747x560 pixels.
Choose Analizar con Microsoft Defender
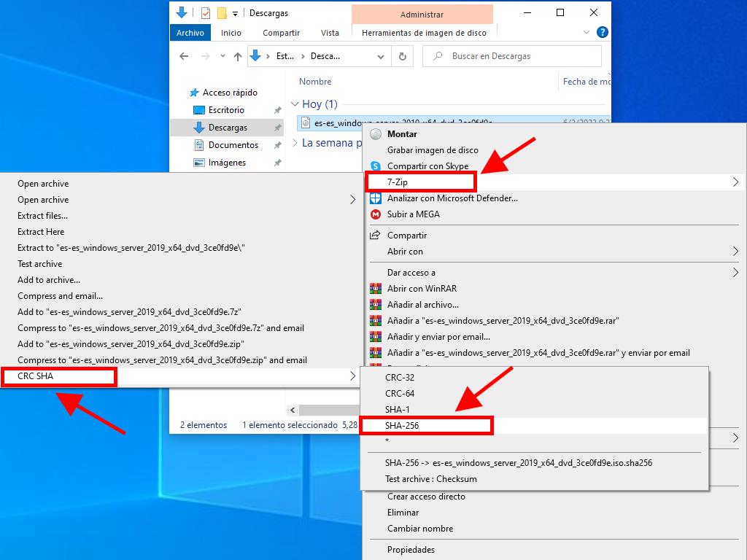554,198
